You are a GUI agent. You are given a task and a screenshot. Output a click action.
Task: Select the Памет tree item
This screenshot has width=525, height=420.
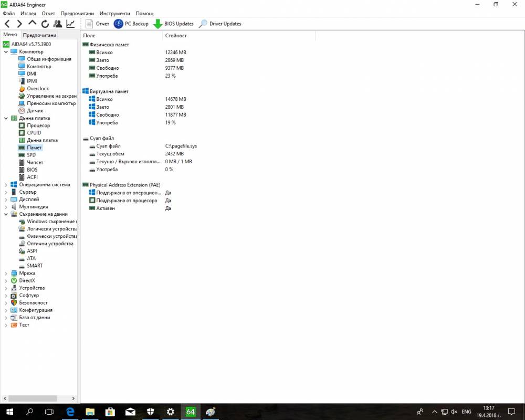click(30, 148)
